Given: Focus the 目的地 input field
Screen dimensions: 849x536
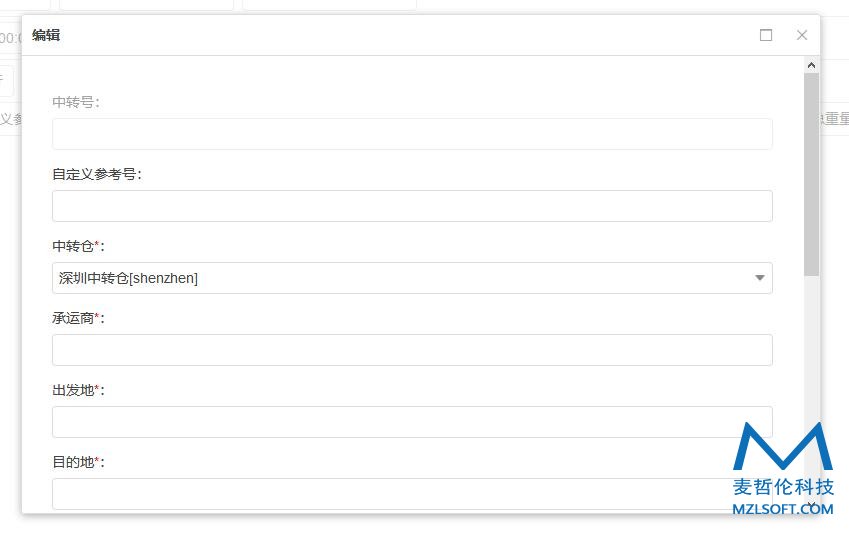Looking at the screenshot, I should [412, 494].
